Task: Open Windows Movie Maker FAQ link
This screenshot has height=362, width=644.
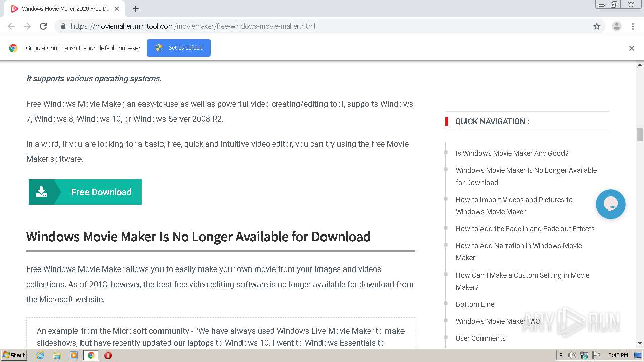Action: click(x=498, y=321)
